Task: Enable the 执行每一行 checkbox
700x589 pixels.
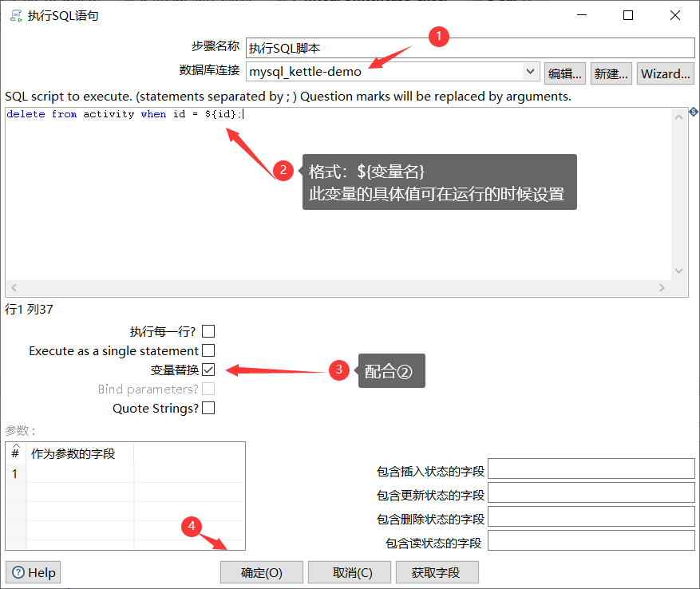Action: 207,330
